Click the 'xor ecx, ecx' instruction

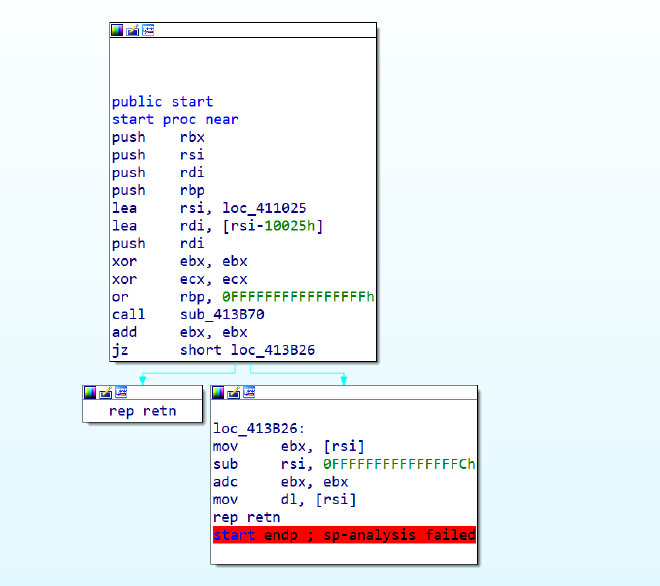pos(180,279)
